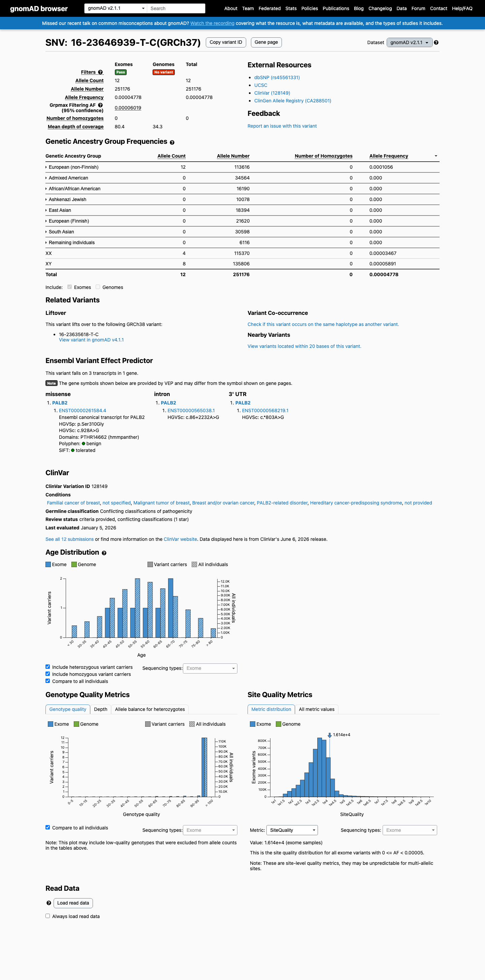Switch to Allele balance for heterozygotes tab
The height and width of the screenshot is (980, 485).
tap(150, 709)
